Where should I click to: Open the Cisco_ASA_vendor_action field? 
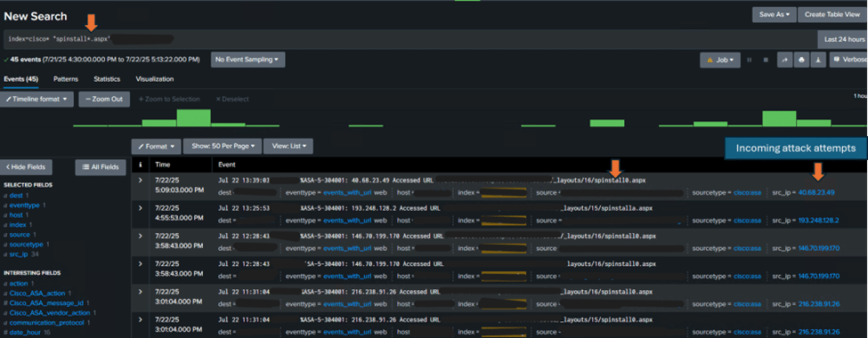(x=49, y=312)
